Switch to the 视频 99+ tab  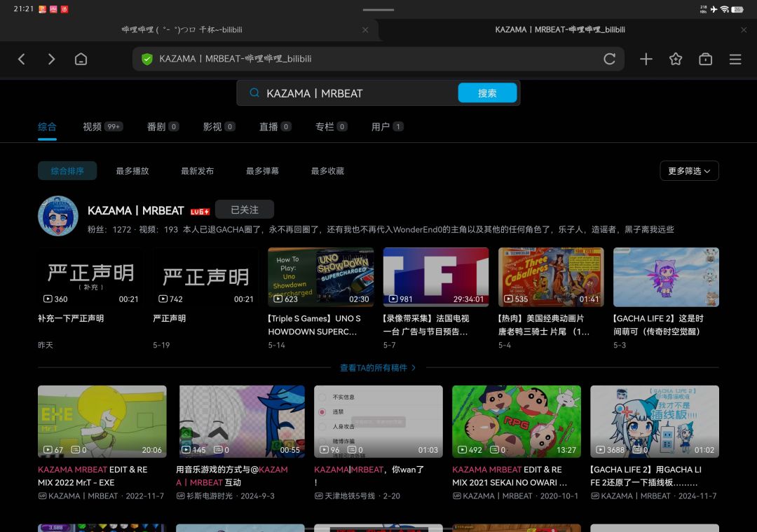click(103, 126)
